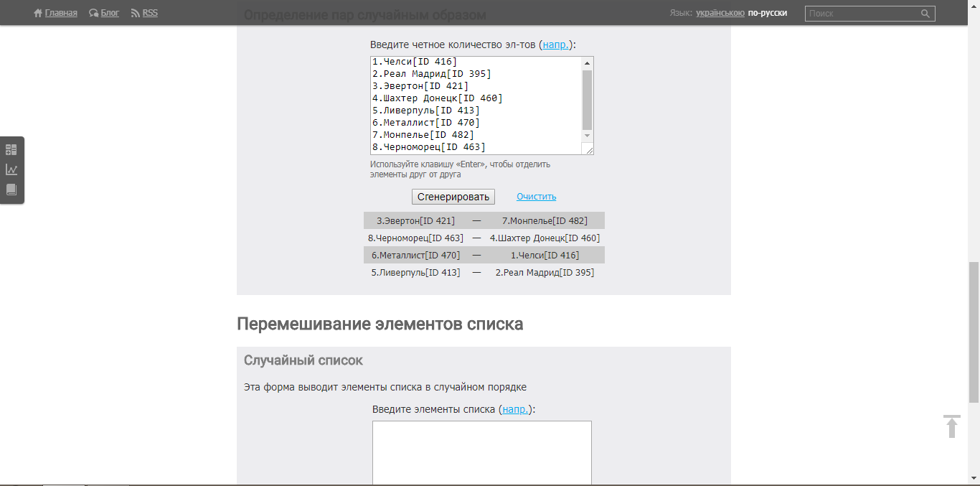Image resolution: width=980 pixels, height=486 pixels.
Task: Open the line chart icon in sidebar
Action: 11,169
